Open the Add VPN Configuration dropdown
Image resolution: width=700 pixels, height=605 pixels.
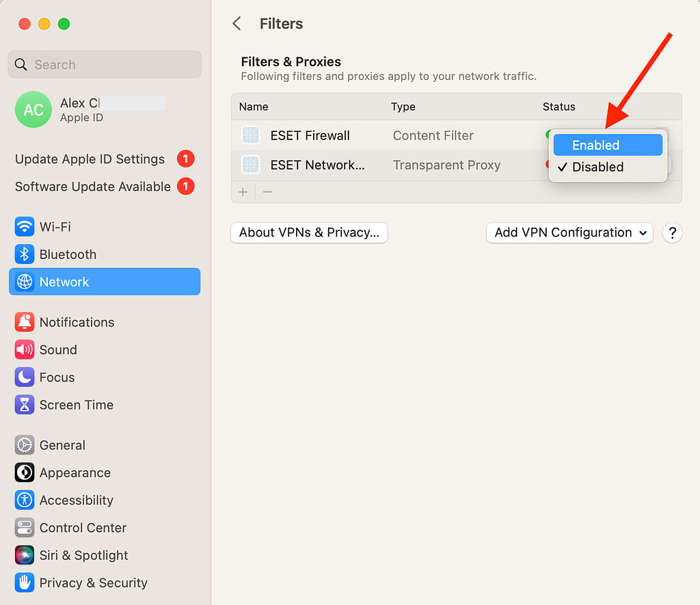569,232
